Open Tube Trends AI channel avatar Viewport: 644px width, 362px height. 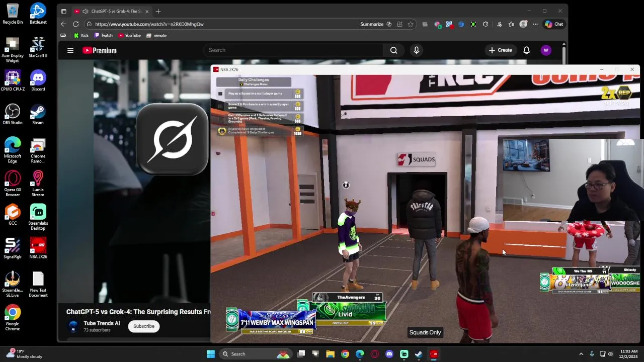pyautogui.click(x=73, y=326)
